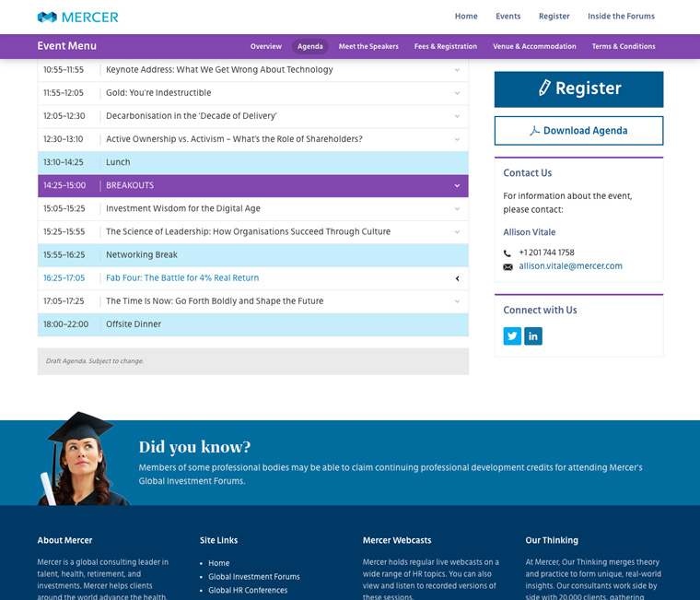The width and height of the screenshot is (700, 600).
Task: Open Global Investment Forums footer link
Action: click(254, 577)
